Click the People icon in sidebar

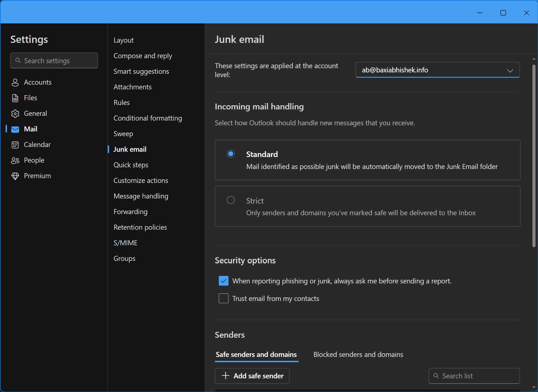click(x=15, y=160)
